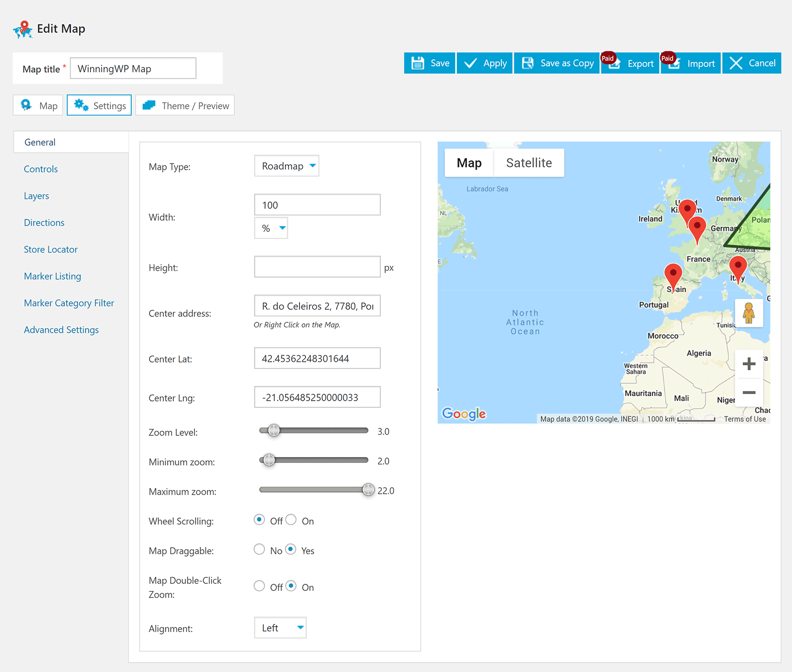Click the Export button label
This screenshot has height=672, width=792.
pos(641,64)
